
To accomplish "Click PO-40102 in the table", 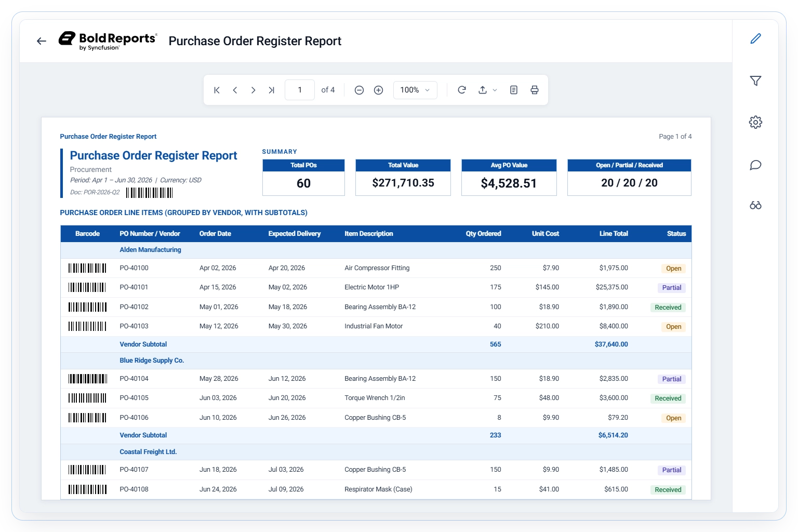I will [134, 307].
